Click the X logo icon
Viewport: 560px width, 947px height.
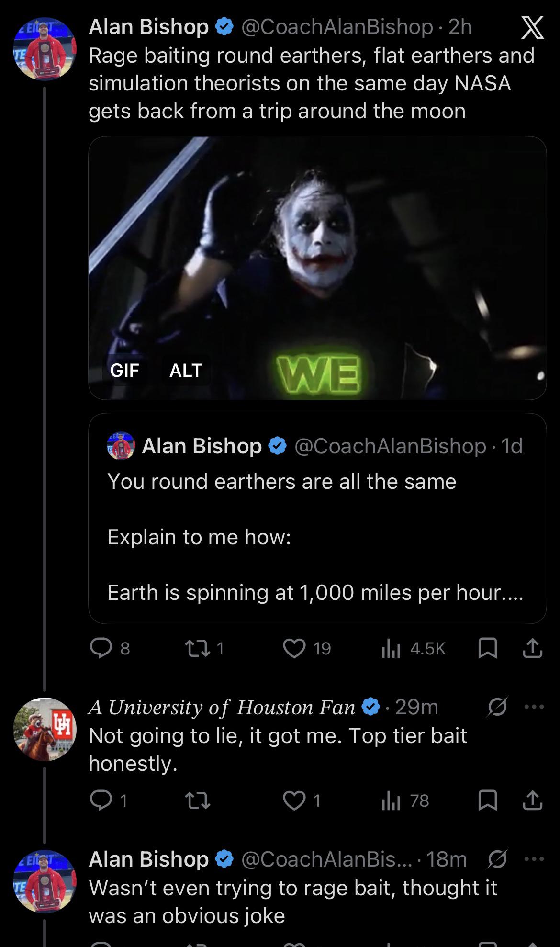tap(532, 28)
